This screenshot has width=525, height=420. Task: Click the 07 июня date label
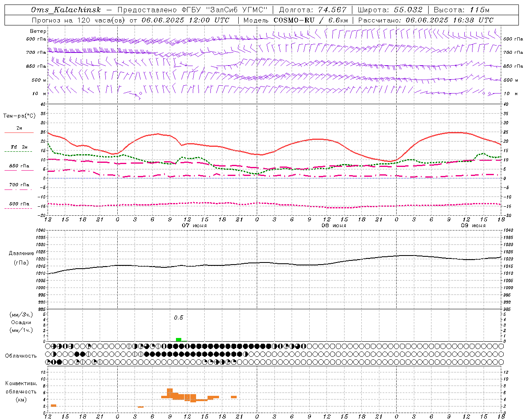pos(194,226)
